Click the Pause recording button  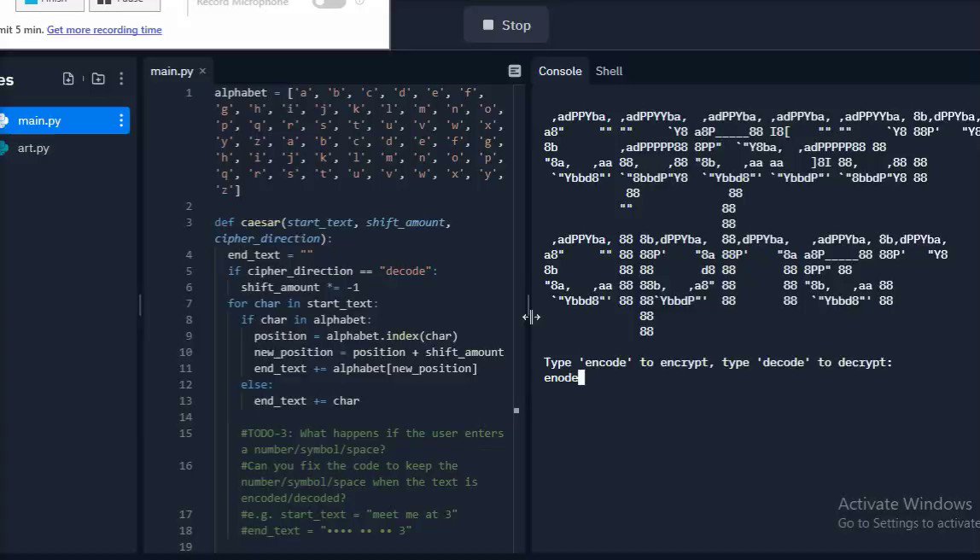(x=125, y=3)
